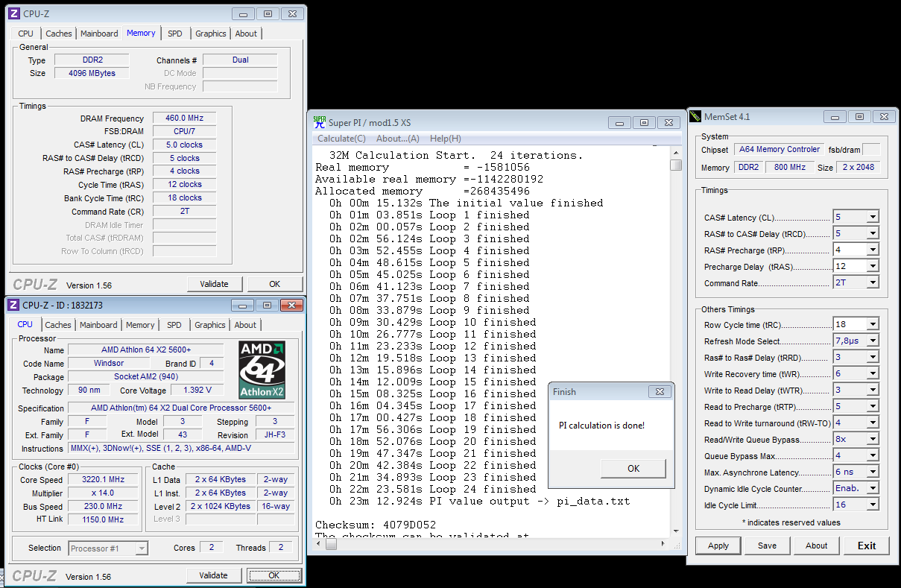
Task: Click the CPU-Z app icon in memory window title
Action: click(14, 13)
